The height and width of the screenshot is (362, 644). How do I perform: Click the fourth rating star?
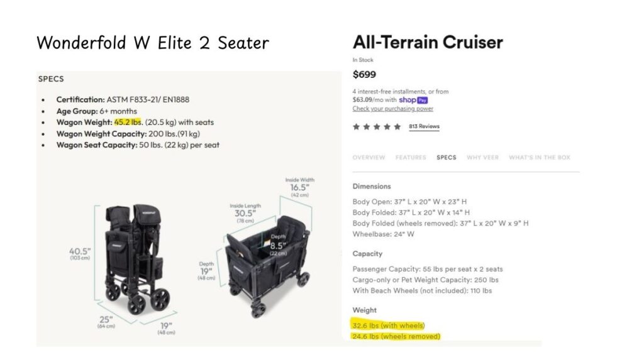click(x=386, y=126)
